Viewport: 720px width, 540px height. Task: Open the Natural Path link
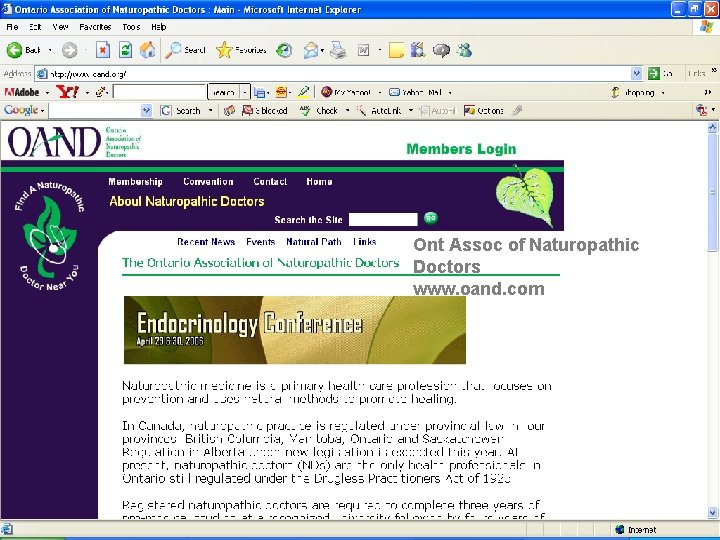(314, 242)
